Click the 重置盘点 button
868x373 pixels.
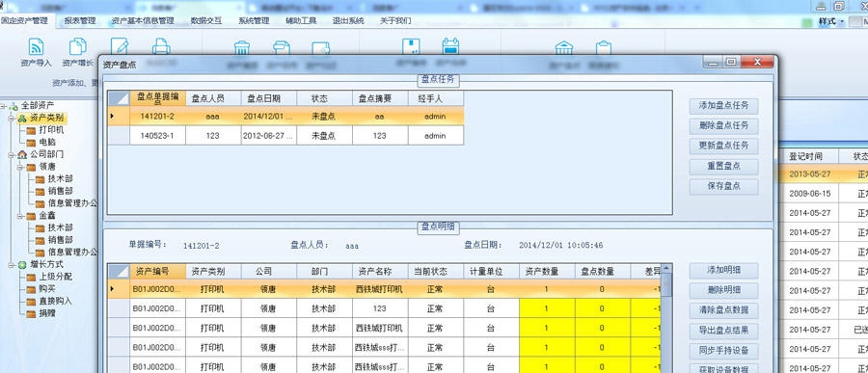pyautogui.click(x=724, y=166)
